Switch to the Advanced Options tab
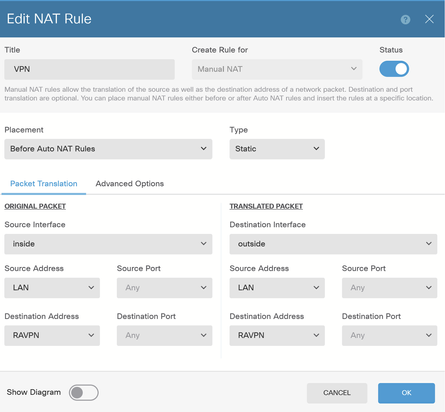This screenshot has width=445, height=412. coord(130,184)
